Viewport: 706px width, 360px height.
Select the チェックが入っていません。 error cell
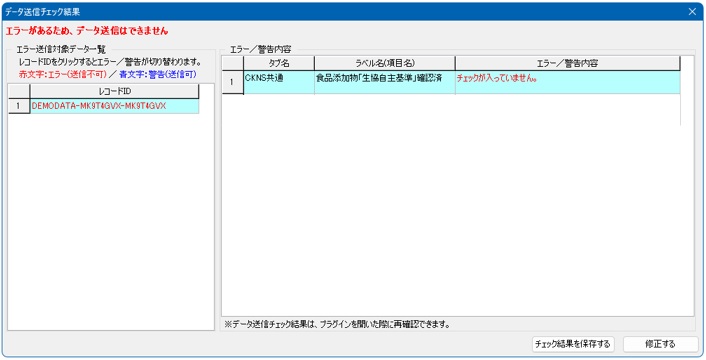568,82
